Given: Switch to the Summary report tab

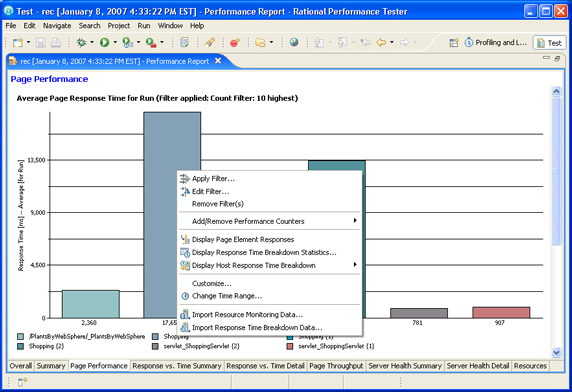Looking at the screenshot, I should [51, 366].
